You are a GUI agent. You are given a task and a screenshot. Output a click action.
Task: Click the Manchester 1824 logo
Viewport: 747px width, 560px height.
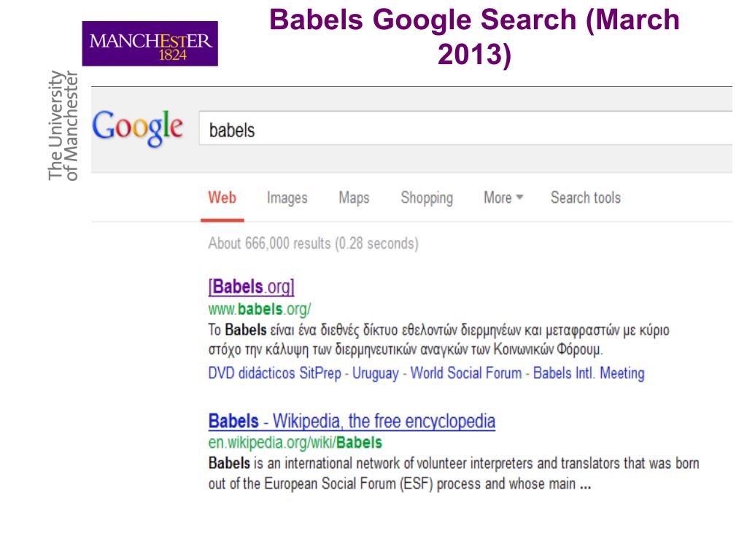click(x=150, y=43)
